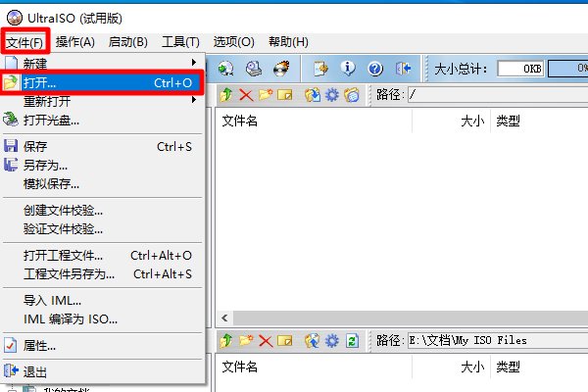
Task: Click the up-folder arrow in local pane toolbar
Action: click(226, 341)
